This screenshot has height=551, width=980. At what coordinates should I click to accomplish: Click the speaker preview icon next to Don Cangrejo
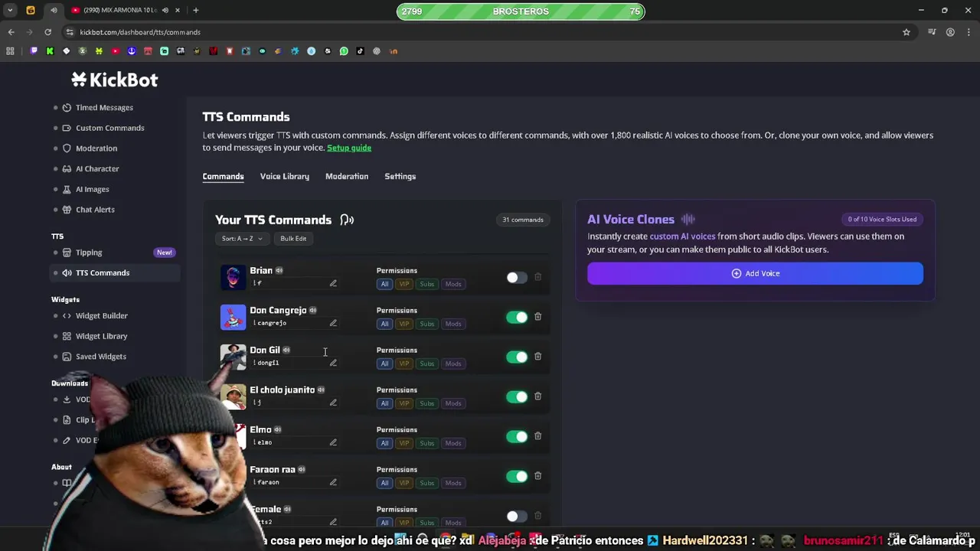click(x=313, y=310)
